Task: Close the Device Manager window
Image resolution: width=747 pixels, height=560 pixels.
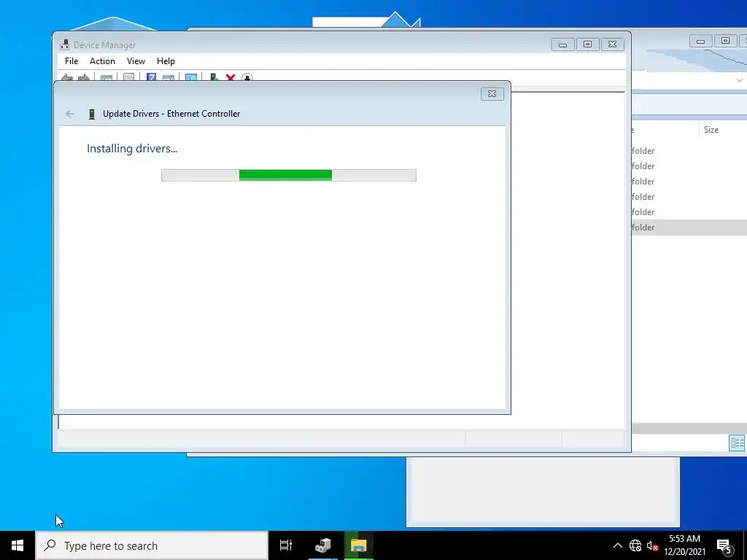Action: click(x=612, y=44)
